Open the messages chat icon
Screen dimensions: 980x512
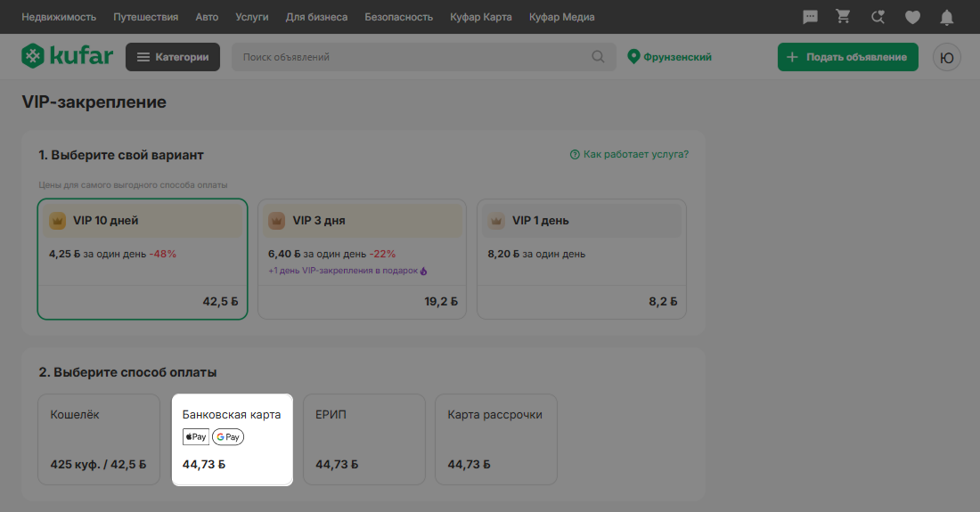[x=810, y=17]
